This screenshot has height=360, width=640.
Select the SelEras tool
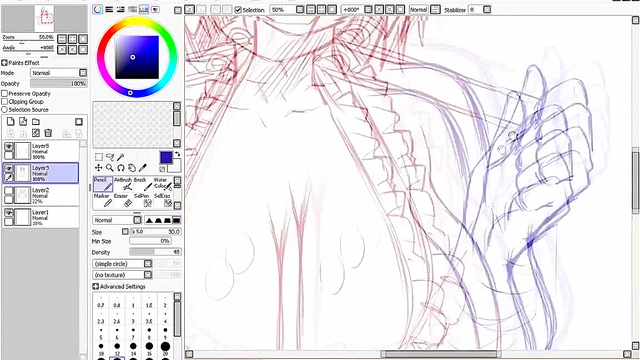pyautogui.click(x=162, y=200)
